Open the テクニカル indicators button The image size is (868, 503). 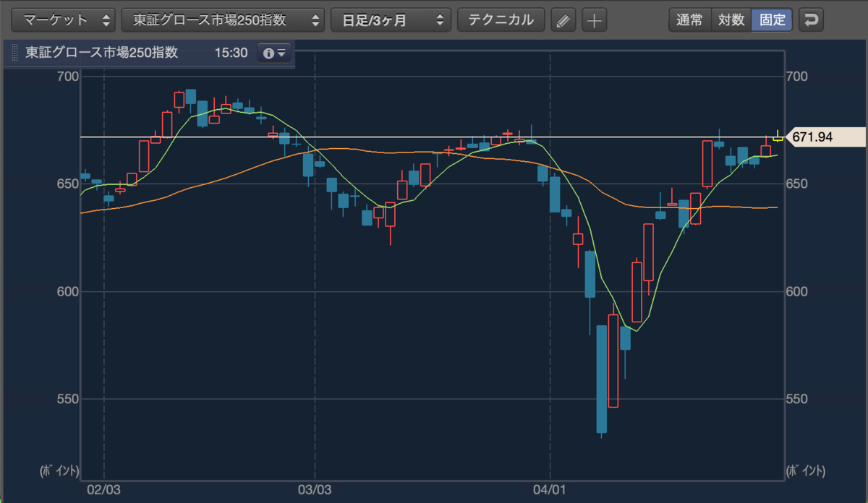tap(501, 20)
